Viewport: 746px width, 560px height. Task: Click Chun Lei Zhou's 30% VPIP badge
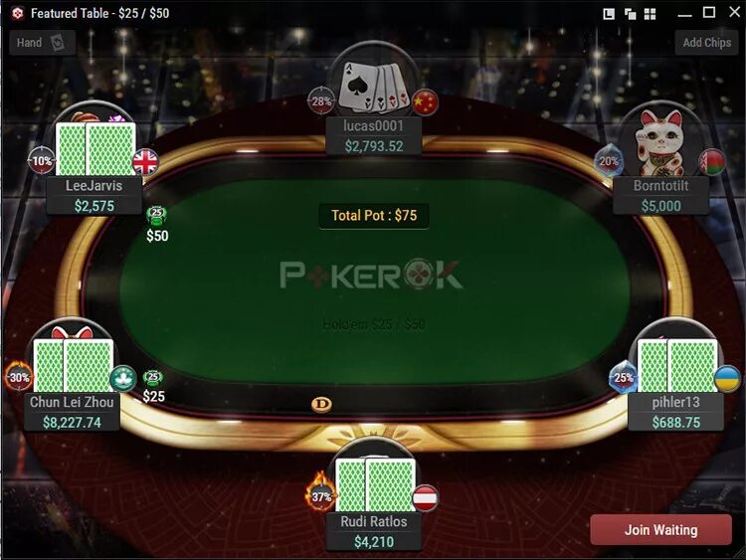click(19, 377)
